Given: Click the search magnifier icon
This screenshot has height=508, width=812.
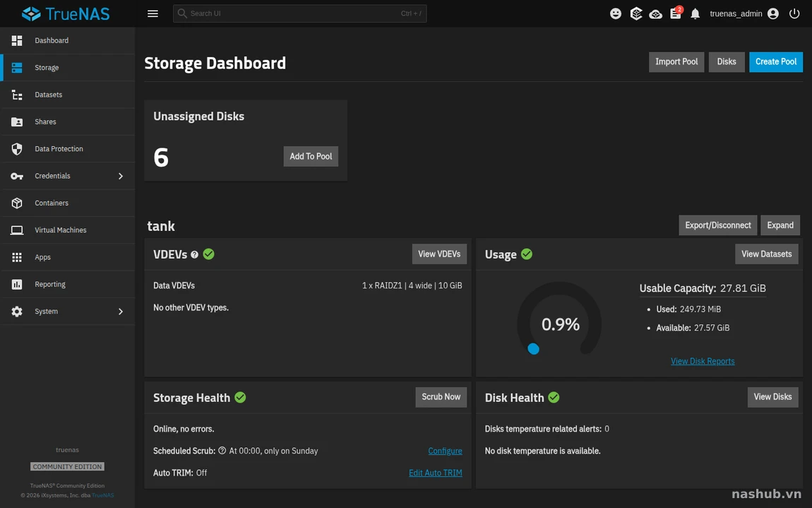Looking at the screenshot, I should (181, 13).
